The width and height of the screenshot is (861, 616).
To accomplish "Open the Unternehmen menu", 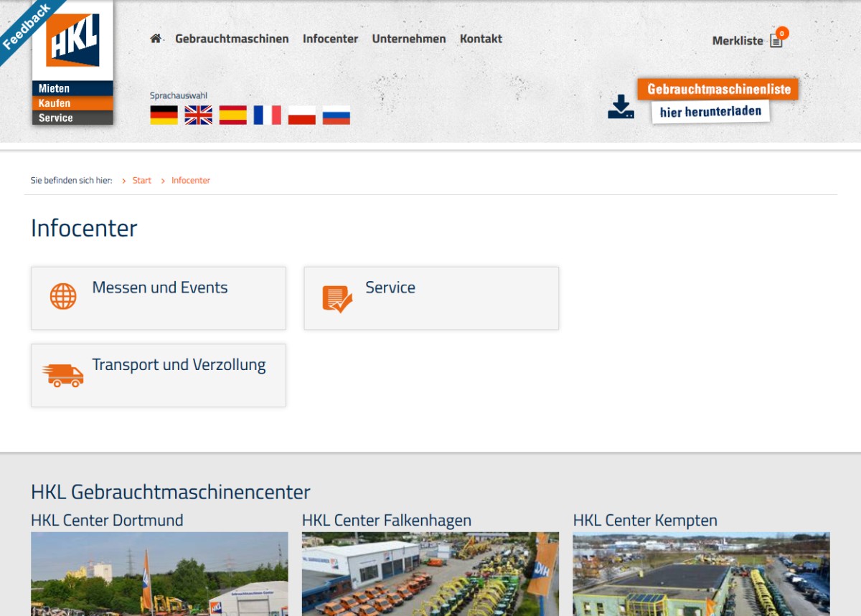I will tap(409, 39).
